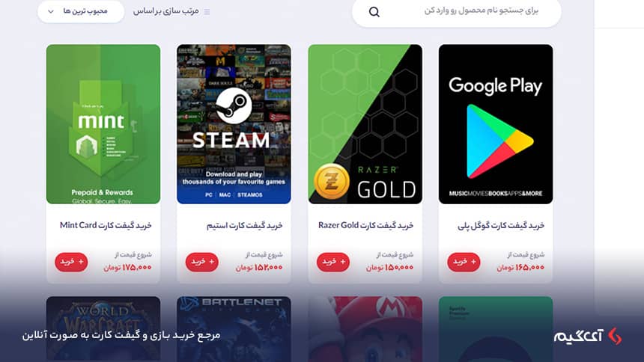The height and width of the screenshot is (362, 644).
Task: Click the sort lines icon beside مرتب سازی
Action: click(207, 12)
